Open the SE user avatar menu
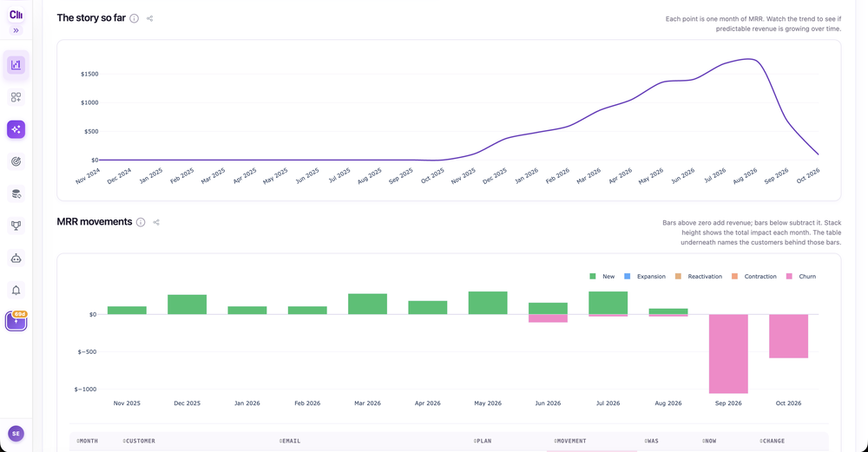868x452 pixels. click(16, 434)
